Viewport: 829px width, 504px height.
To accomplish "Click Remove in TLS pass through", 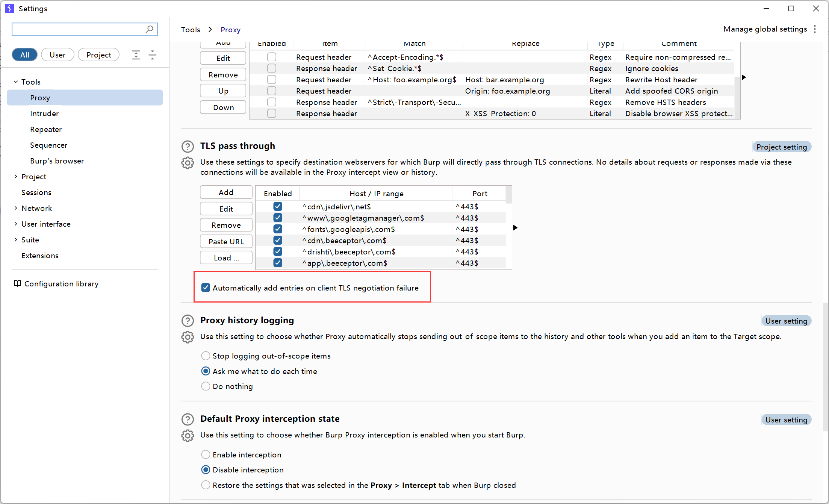I will [226, 225].
